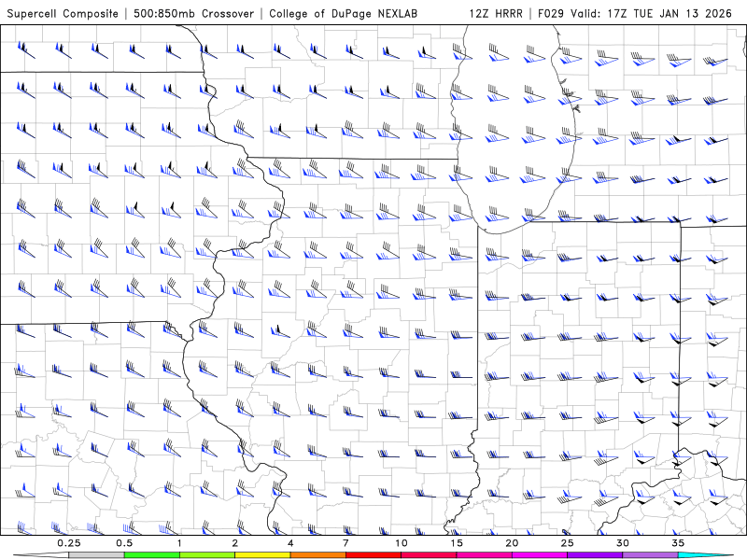This screenshot has height=560, width=747.
Task: Click the '35' legend tick label
Action: click(678, 543)
